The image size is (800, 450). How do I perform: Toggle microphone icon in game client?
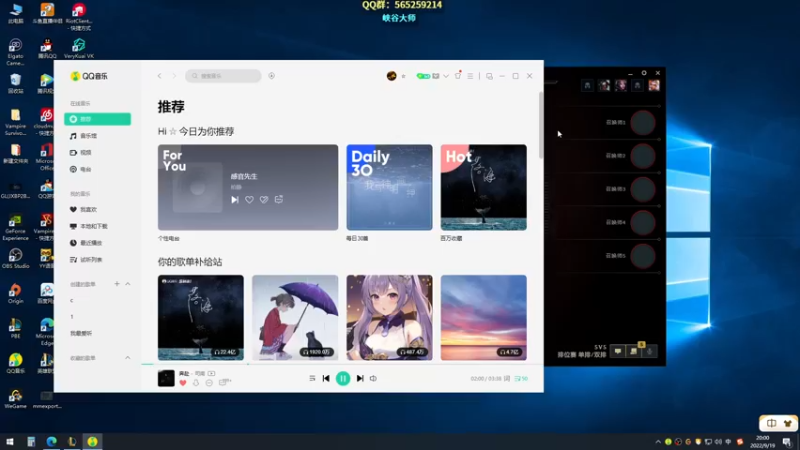coord(650,352)
